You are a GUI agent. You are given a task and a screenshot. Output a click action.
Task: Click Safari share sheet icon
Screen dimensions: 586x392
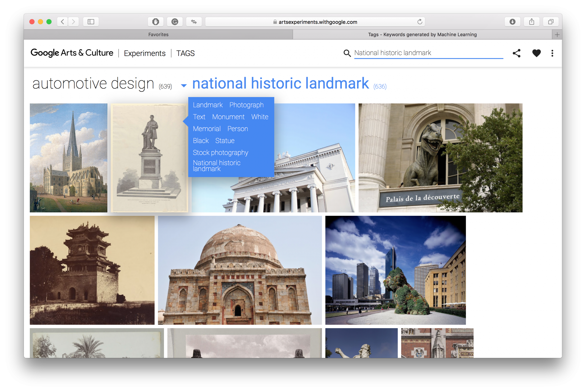point(532,22)
